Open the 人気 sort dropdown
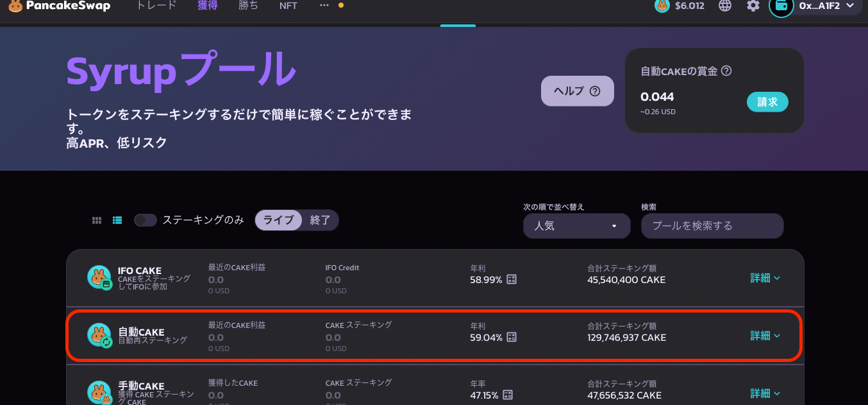Screen dimensions: 868x405 (577, 226)
